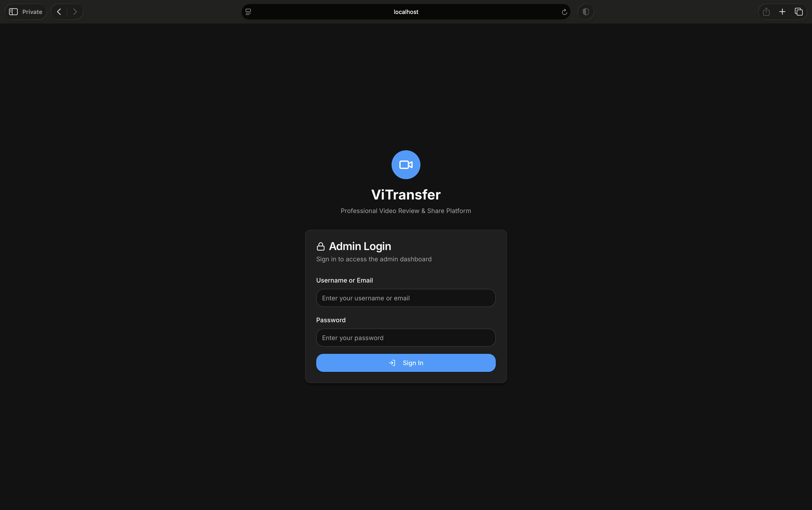Click the Sign In button

406,363
